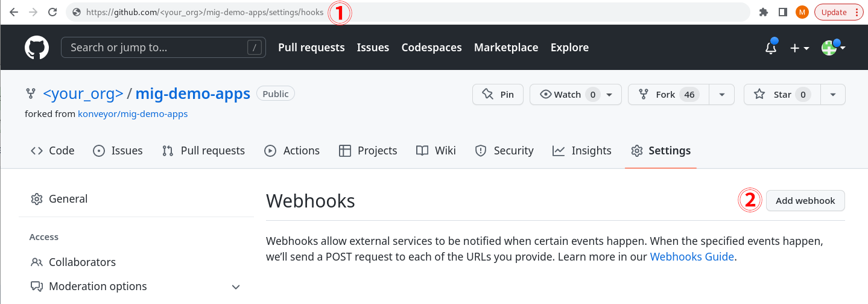This screenshot has width=868, height=304.
Task: Click the Fork button
Action: pos(668,95)
